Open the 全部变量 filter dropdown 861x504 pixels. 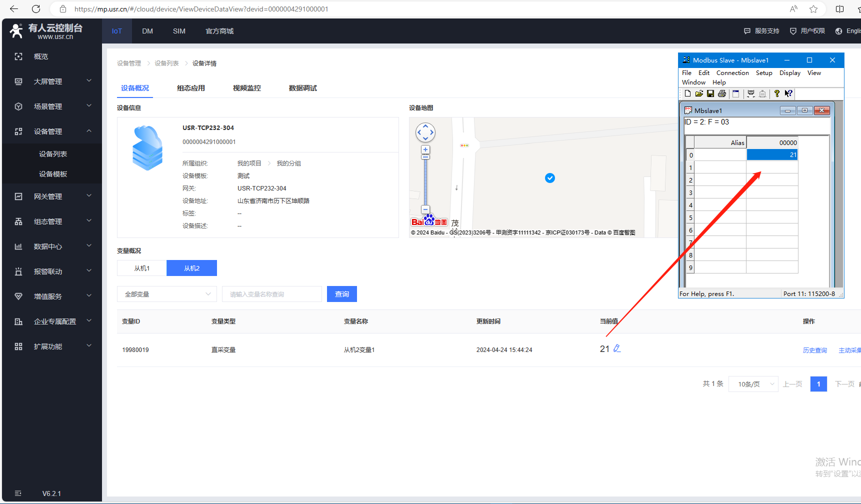(167, 294)
